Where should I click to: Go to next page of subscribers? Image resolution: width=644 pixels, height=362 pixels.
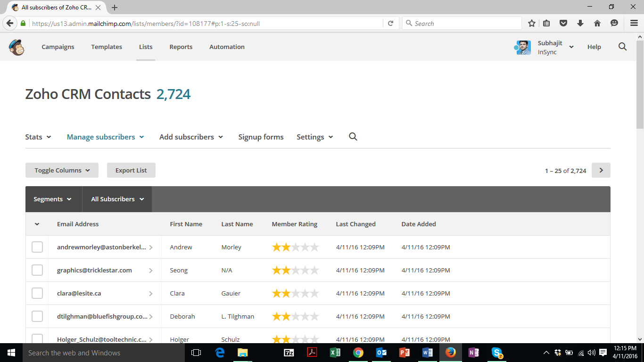tap(601, 170)
